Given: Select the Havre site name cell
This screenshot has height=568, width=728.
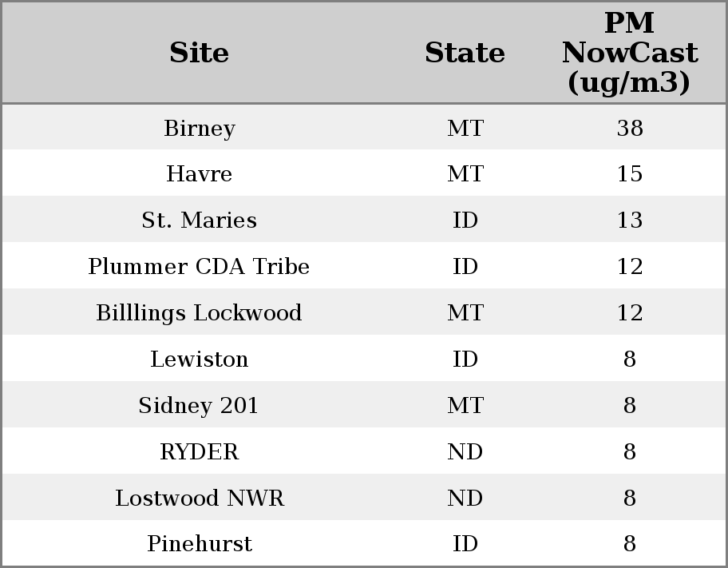Looking at the screenshot, I should 200,174.
